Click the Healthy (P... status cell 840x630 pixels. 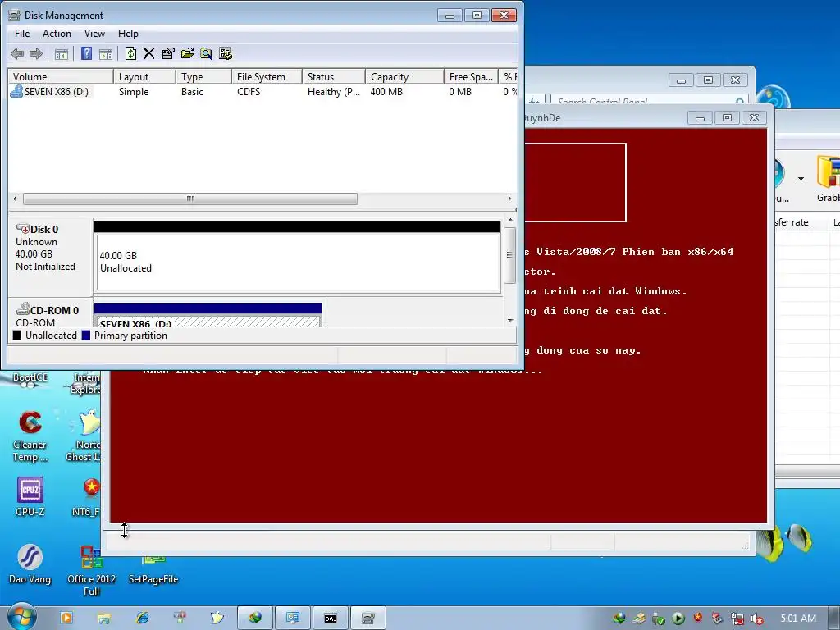click(x=334, y=92)
